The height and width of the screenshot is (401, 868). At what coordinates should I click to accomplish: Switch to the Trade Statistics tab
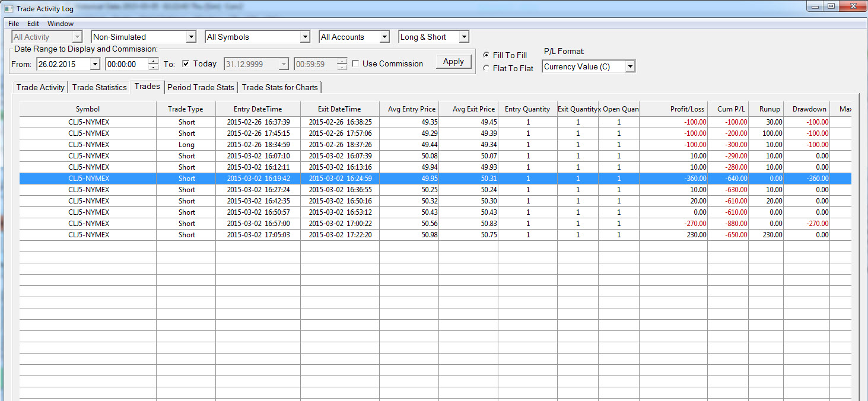pos(99,87)
